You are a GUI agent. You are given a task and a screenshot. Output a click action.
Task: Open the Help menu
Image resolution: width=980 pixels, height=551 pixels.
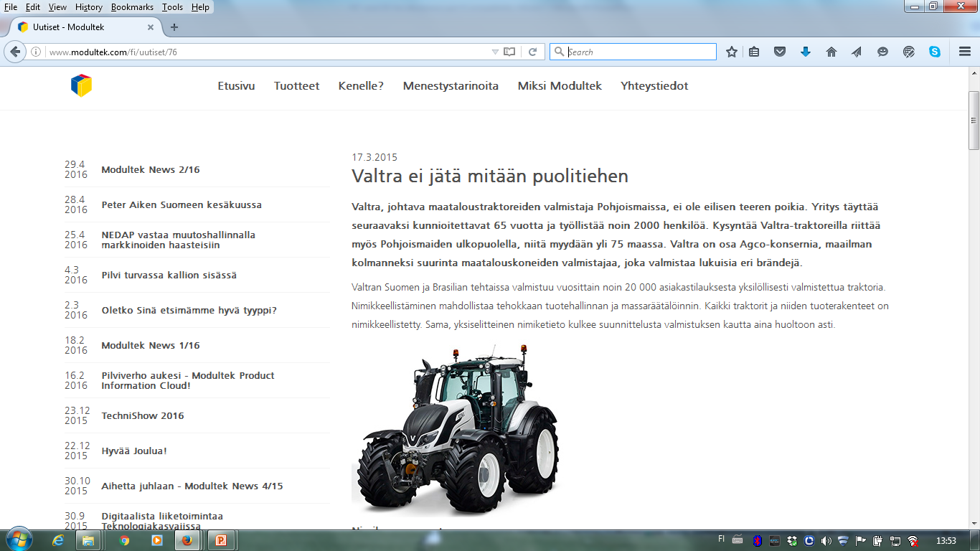(200, 7)
